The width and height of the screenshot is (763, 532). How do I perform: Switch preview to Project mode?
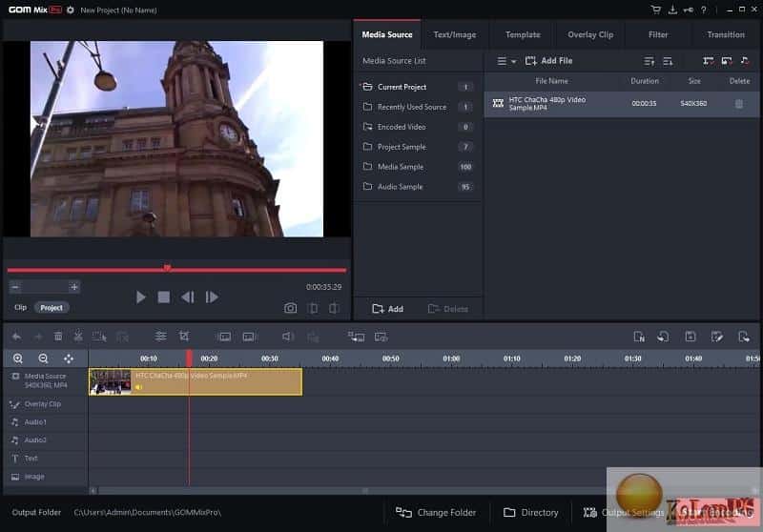click(x=52, y=308)
